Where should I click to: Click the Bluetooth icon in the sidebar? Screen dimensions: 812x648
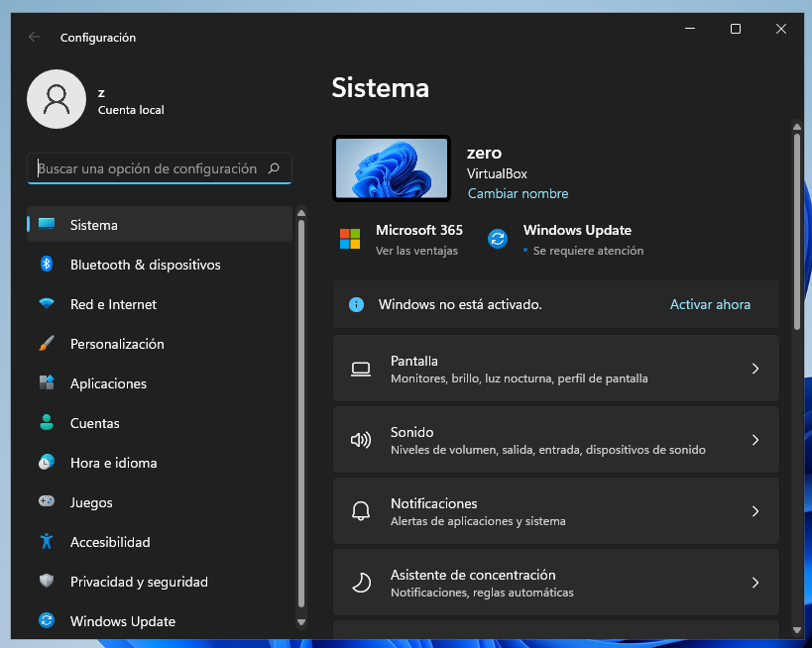47,264
